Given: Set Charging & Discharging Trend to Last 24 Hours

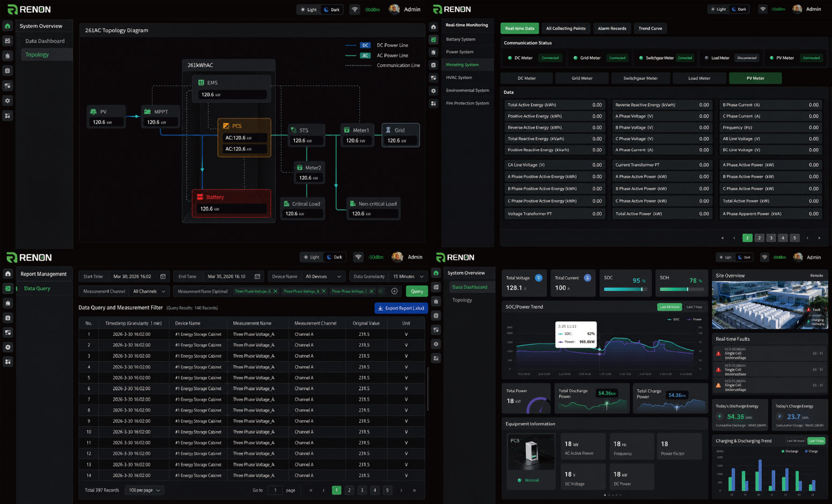Looking at the screenshot, I should [796, 441].
